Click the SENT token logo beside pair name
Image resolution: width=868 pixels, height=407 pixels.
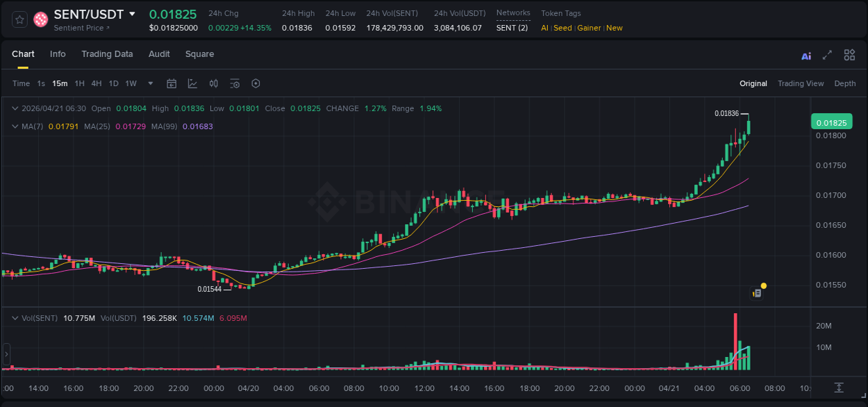coord(40,19)
